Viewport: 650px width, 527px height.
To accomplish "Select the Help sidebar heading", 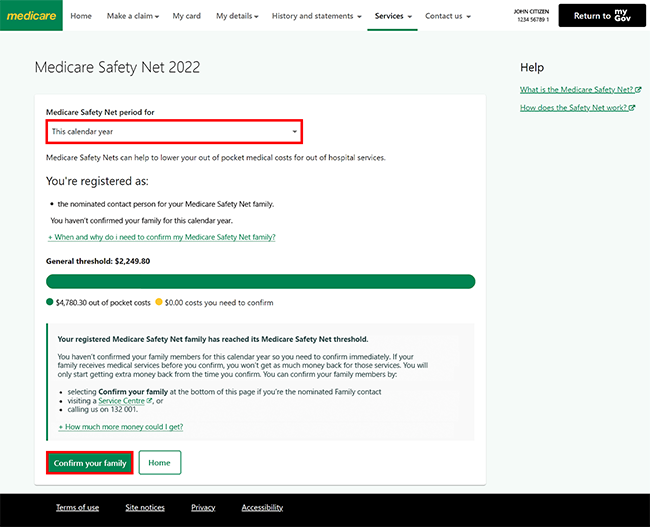I will coord(532,67).
